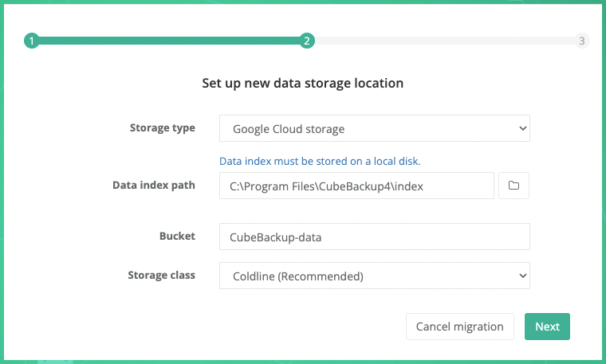Click the Bucket label

pyautogui.click(x=177, y=237)
